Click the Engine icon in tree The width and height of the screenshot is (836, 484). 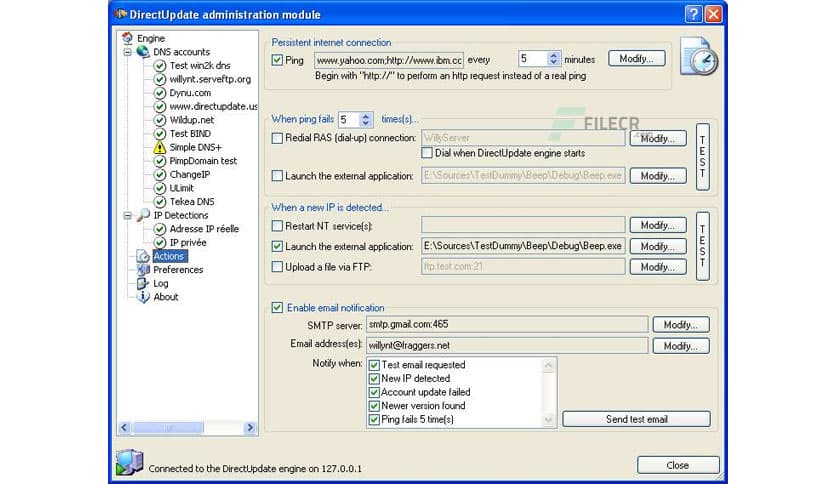(x=127, y=38)
